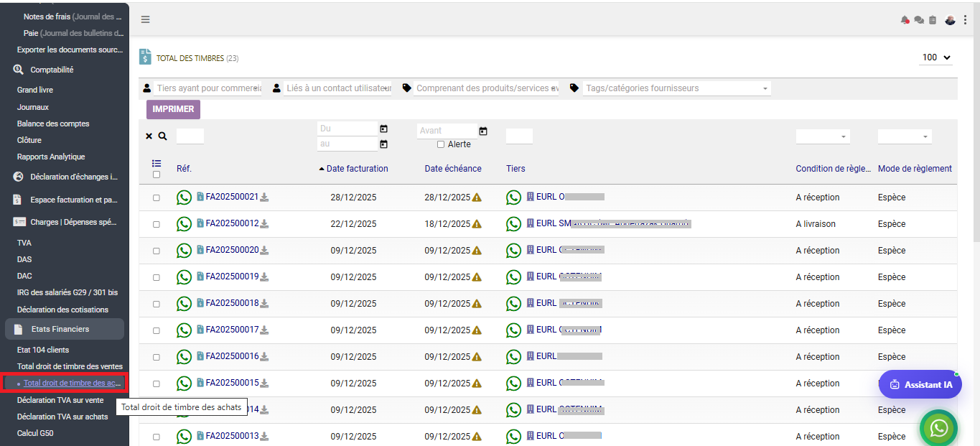
Task: Open the column selector list icon
Action: pos(157,164)
